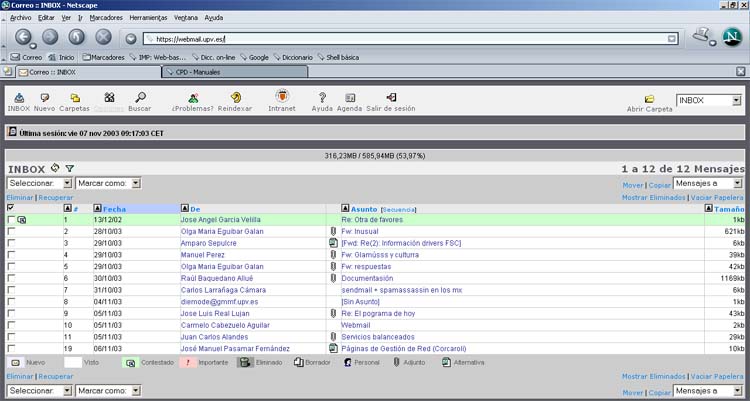
Task: Click the top Vaciar Papelera link
Action: coord(717,198)
